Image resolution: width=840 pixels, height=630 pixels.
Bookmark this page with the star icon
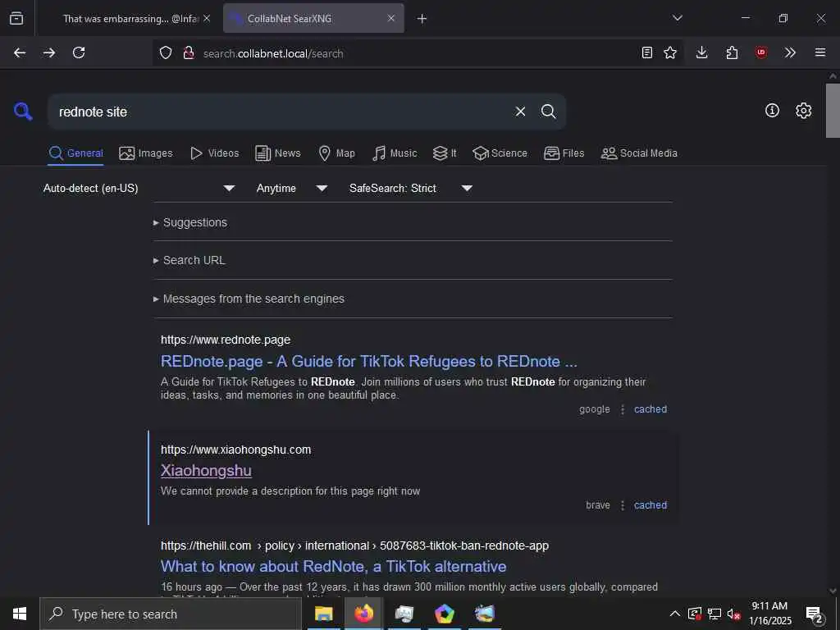click(x=670, y=52)
